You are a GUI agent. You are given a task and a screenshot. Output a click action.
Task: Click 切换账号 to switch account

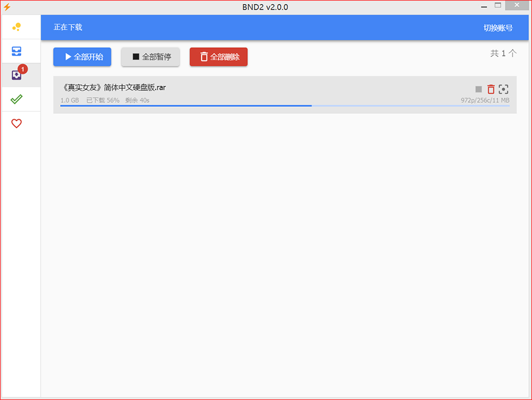[x=498, y=28]
